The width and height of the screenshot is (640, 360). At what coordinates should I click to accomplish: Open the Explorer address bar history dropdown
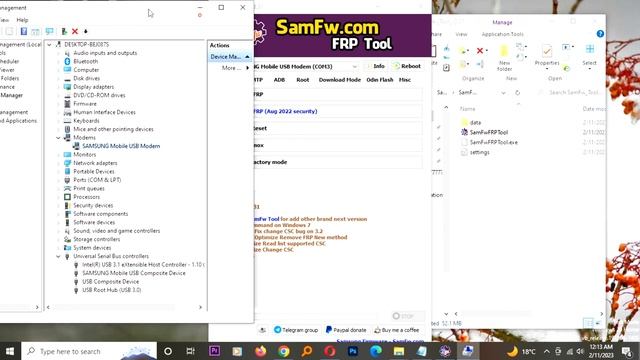point(503,93)
